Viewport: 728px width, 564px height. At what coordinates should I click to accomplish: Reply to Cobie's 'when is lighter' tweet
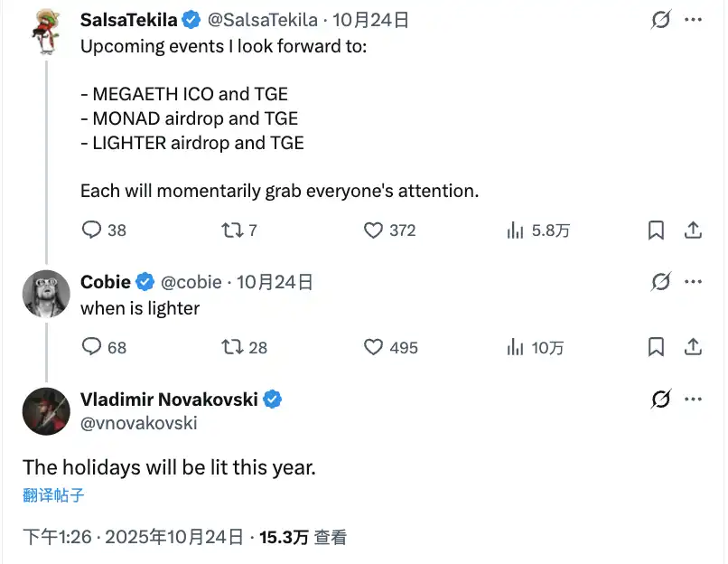point(92,347)
